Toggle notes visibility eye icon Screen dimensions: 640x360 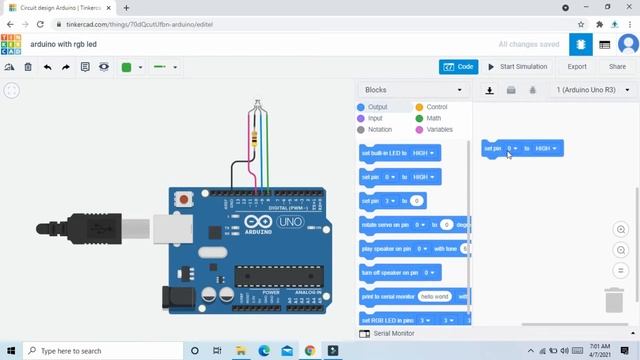(x=104, y=67)
